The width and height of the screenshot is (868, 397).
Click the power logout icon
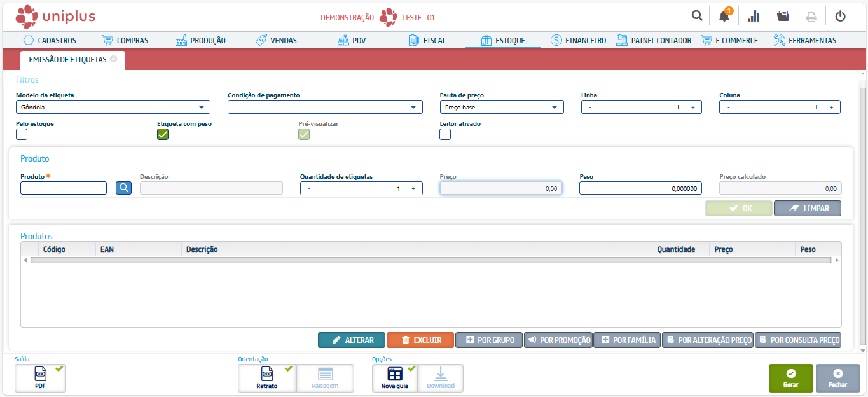click(840, 16)
